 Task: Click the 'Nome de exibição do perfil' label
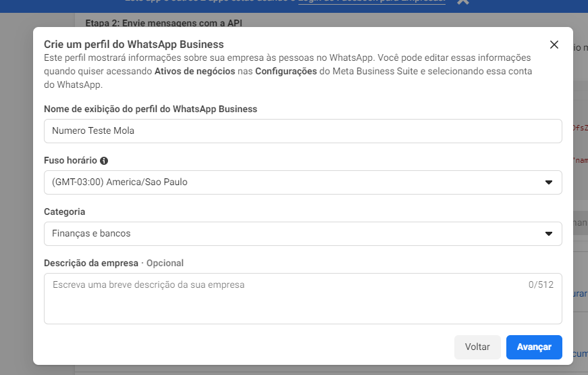coord(151,109)
